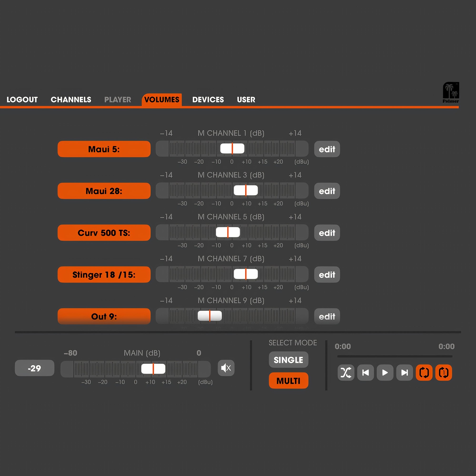
Task: Mute the main volume
Action: 226,368
